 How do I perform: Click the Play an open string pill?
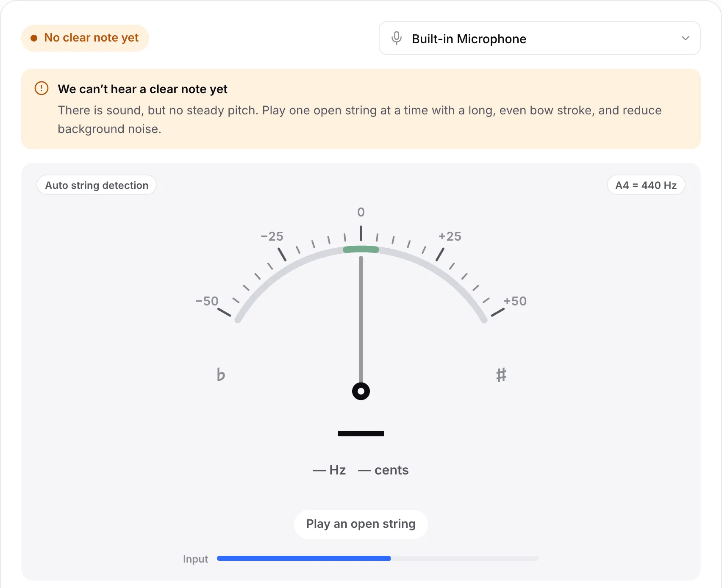(x=361, y=524)
